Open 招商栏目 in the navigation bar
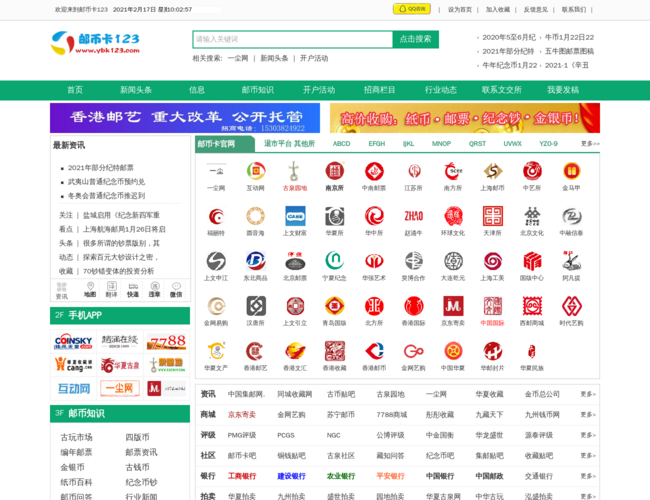Screen dimensions: 650x500 point(380,90)
